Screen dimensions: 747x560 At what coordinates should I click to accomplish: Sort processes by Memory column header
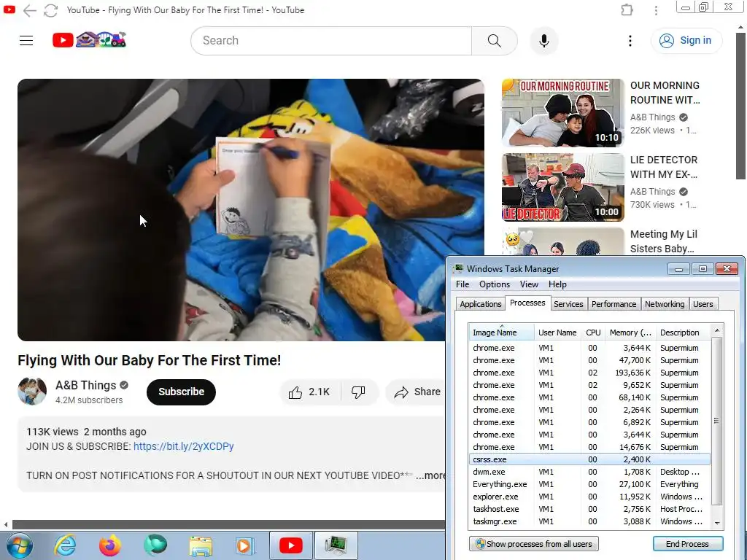pyautogui.click(x=630, y=332)
